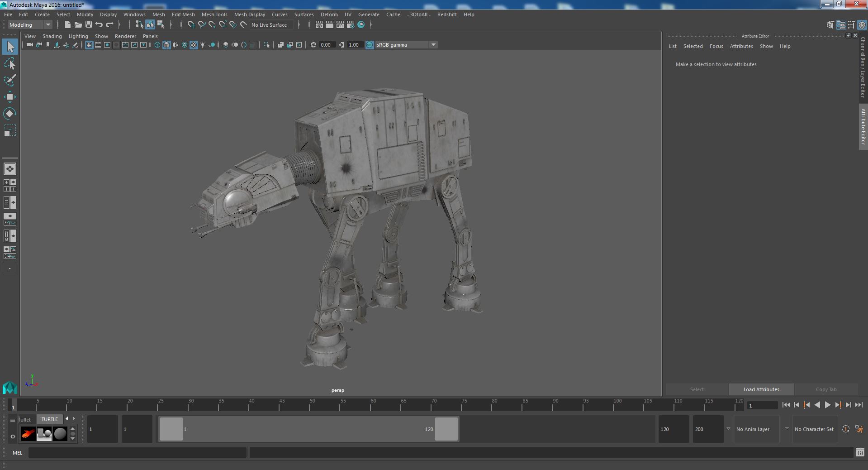Toggle the viewport grid display
Viewport: 868px width, 470px height.
(x=89, y=45)
